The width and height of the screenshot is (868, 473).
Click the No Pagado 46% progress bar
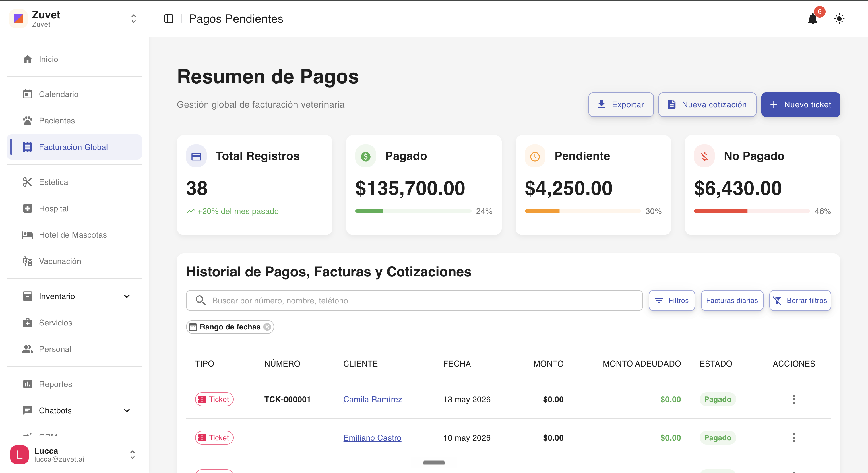tap(752, 211)
